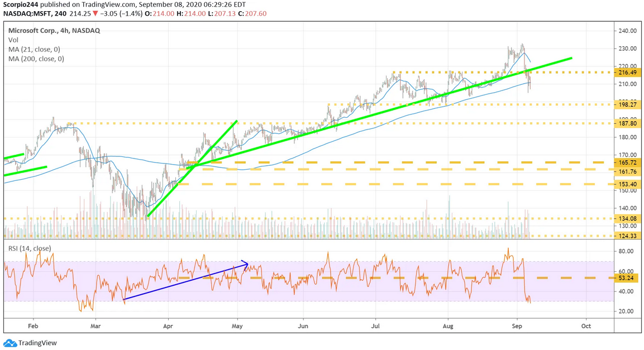Select the Vol indicator label
Viewport: 644px width, 350px height.
(13, 40)
